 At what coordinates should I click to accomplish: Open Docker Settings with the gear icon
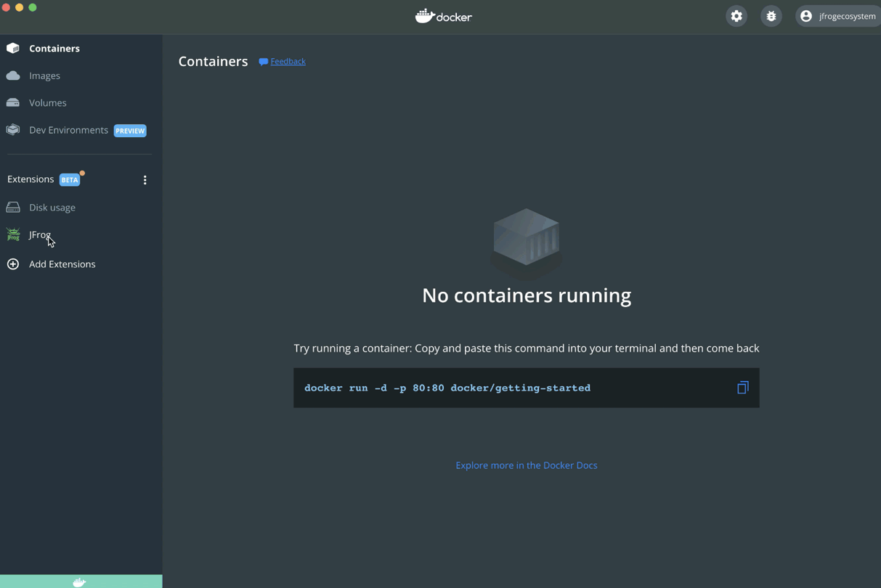tap(736, 15)
